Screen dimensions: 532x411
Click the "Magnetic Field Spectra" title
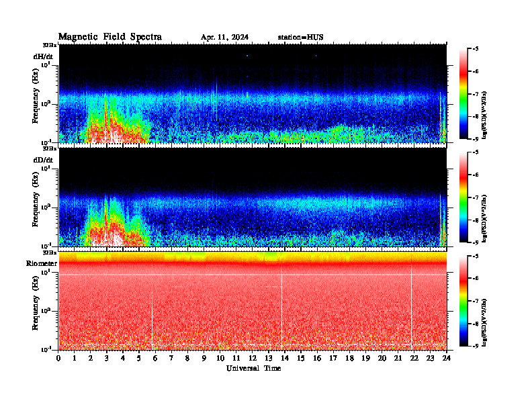pyautogui.click(x=110, y=37)
